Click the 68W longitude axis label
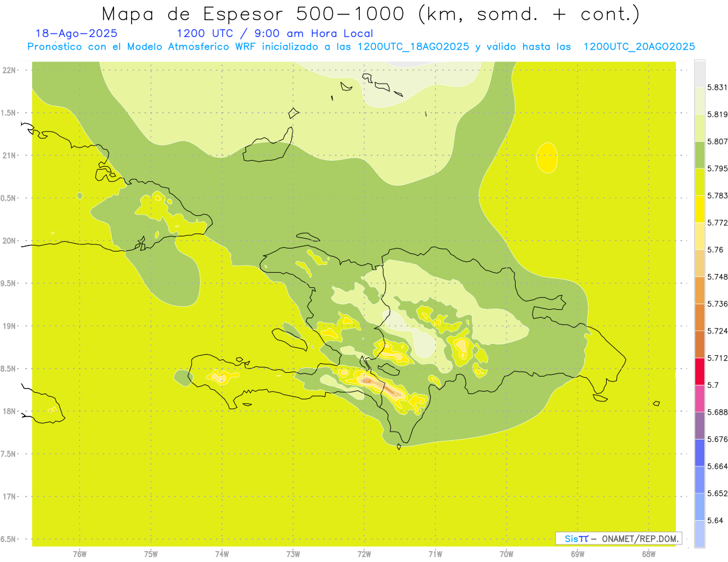This screenshot has width=728, height=562. tap(649, 554)
